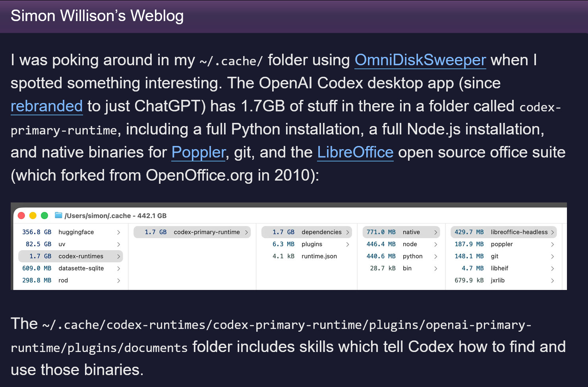The image size is (588, 387).
Task: Expand the python row chevron
Action: pos(436,257)
